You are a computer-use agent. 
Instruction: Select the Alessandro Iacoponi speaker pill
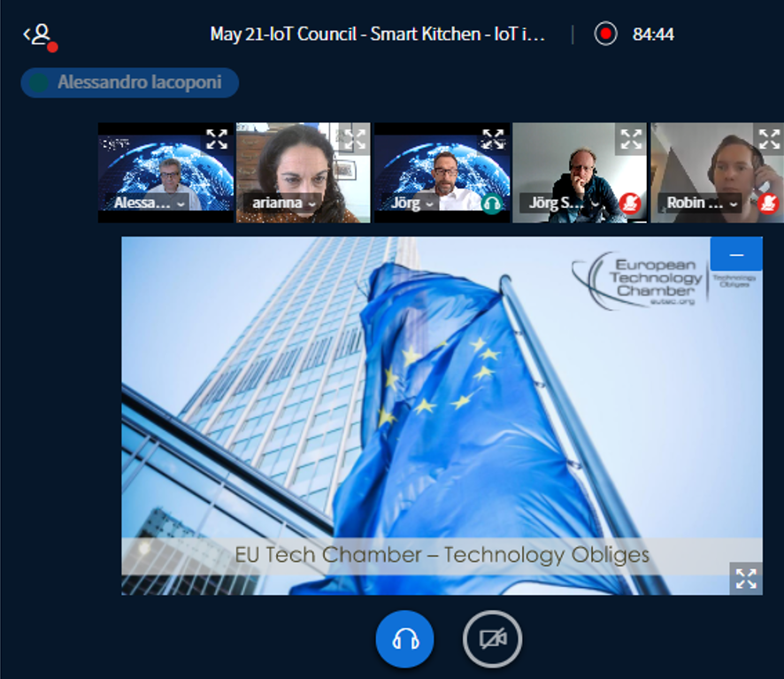point(129,82)
